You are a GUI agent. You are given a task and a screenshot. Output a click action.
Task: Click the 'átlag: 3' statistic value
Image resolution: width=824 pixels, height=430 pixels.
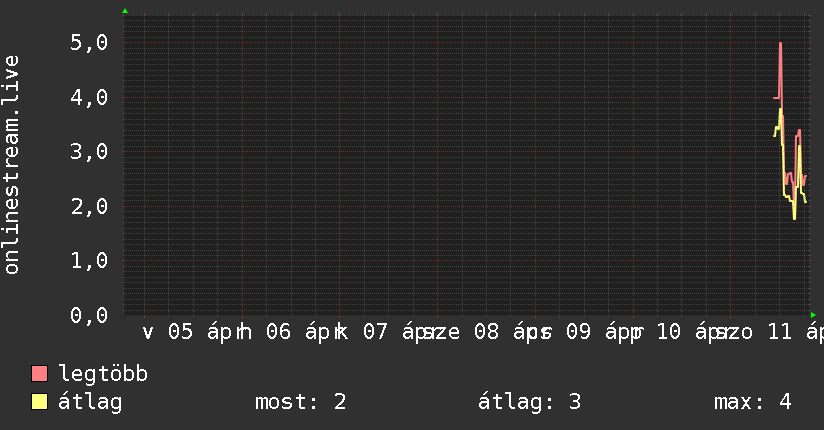531,402
